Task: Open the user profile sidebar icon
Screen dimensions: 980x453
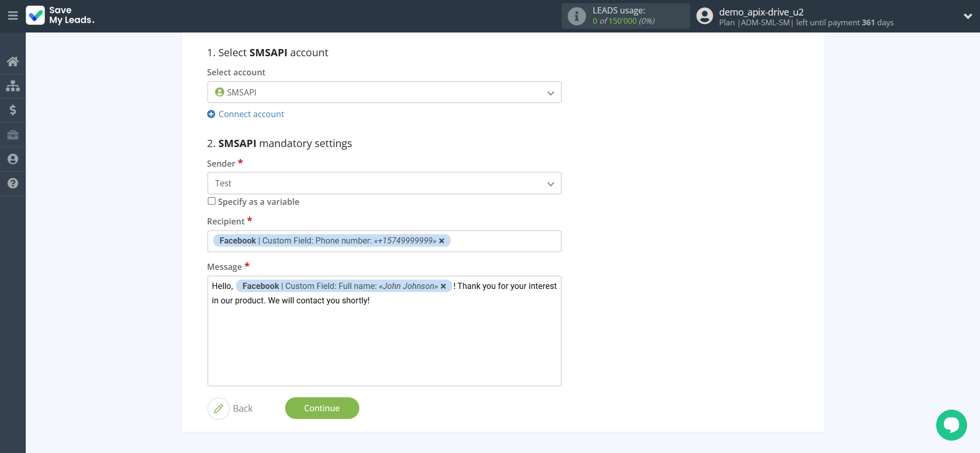Action: click(x=13, y=159)
